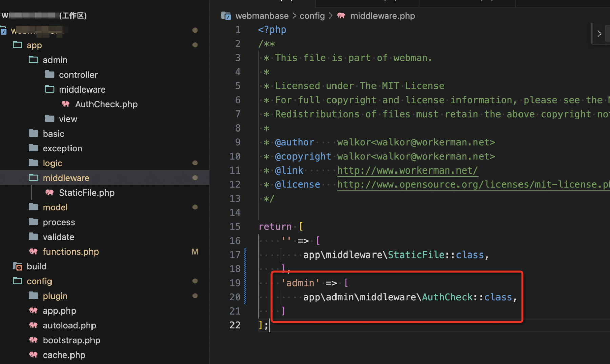The width and height of the screenshot is (610, 364).
Task: Click the process folder icon
Action: coord(34,222)
